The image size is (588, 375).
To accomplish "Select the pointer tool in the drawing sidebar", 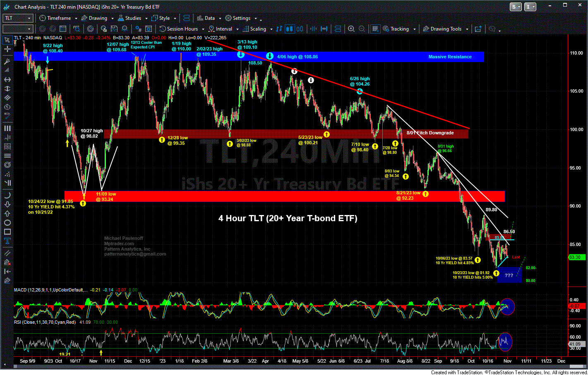I will click(x=7, y=40).
